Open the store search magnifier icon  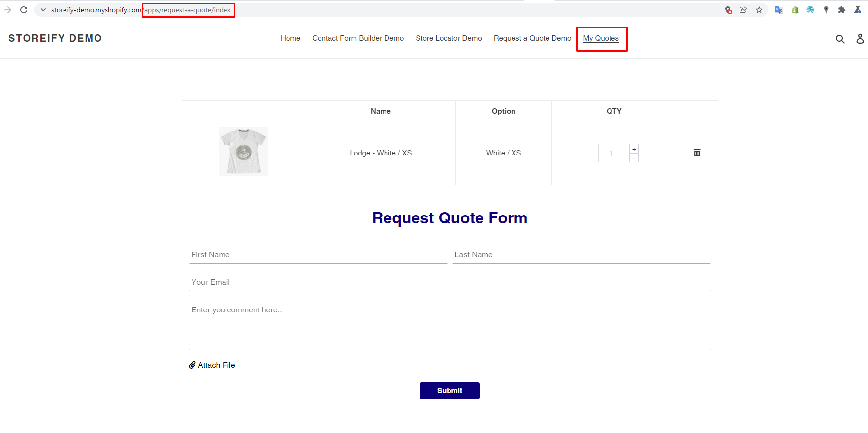tap(840, 39)
